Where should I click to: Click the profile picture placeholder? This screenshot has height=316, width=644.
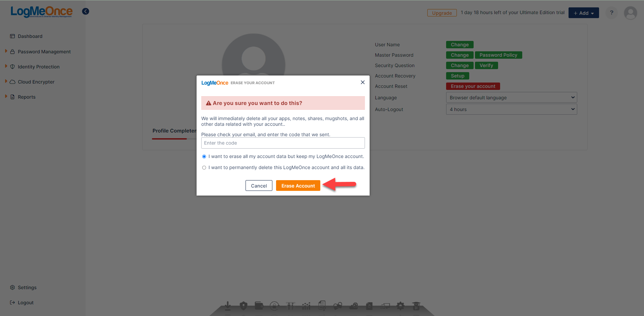click(x=254, y=55)
